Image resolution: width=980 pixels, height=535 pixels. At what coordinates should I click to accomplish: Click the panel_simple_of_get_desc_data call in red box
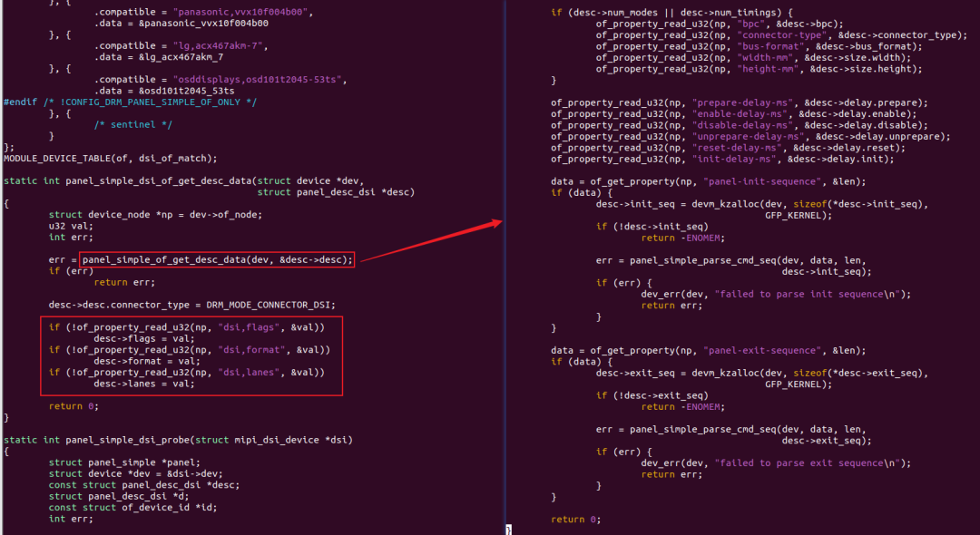[218, 259]
